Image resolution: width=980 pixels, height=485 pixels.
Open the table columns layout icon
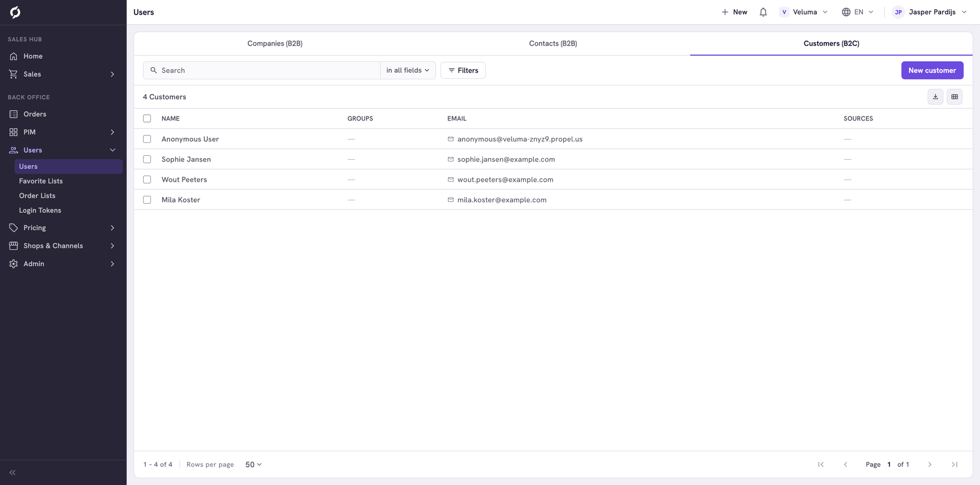click(x=955, y=97)
